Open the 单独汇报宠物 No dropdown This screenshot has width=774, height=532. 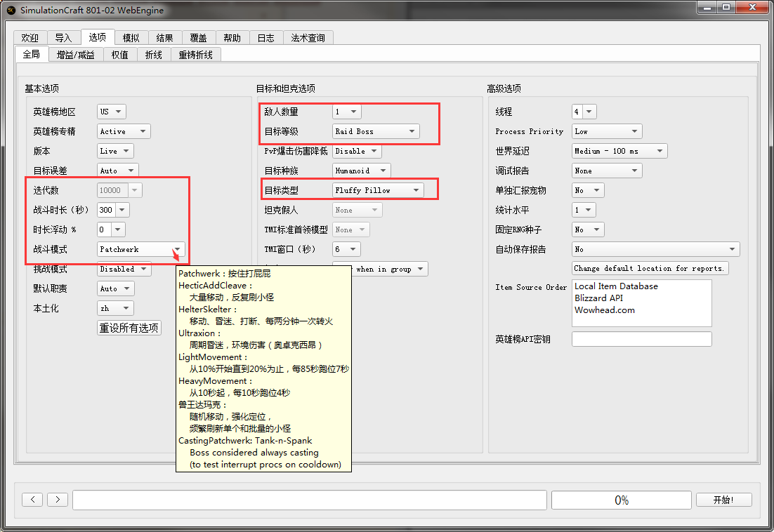point(588,189)
